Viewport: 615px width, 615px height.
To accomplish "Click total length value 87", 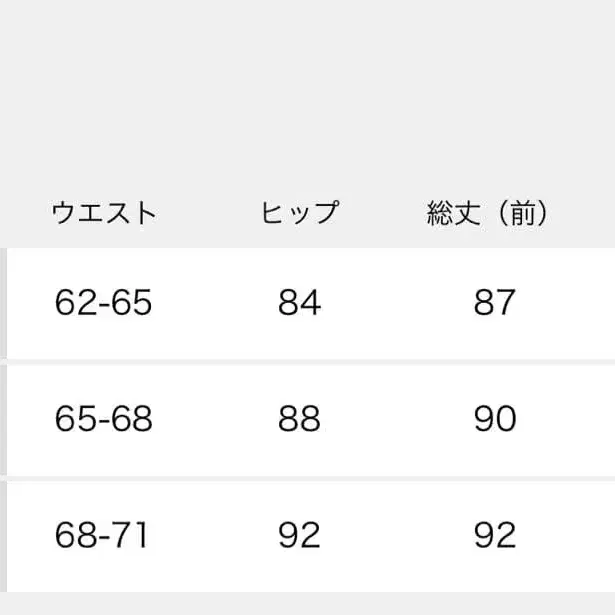I will pyautogui.click(x=494, y=302).
